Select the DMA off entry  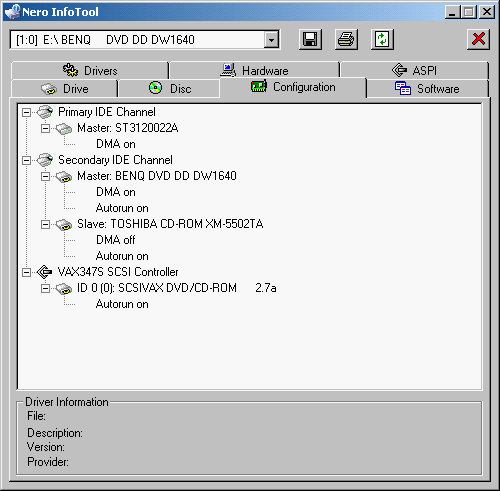tap(116, 240)
